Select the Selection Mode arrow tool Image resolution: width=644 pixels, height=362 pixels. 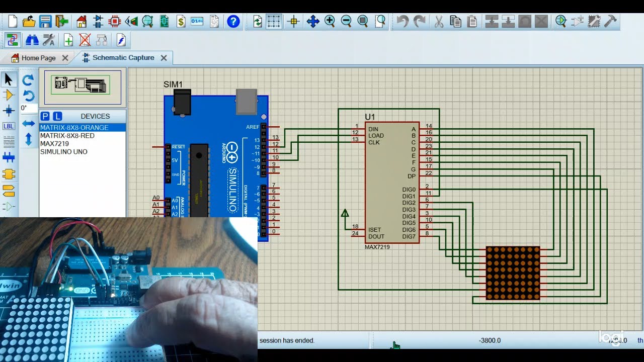coord(9,79)
